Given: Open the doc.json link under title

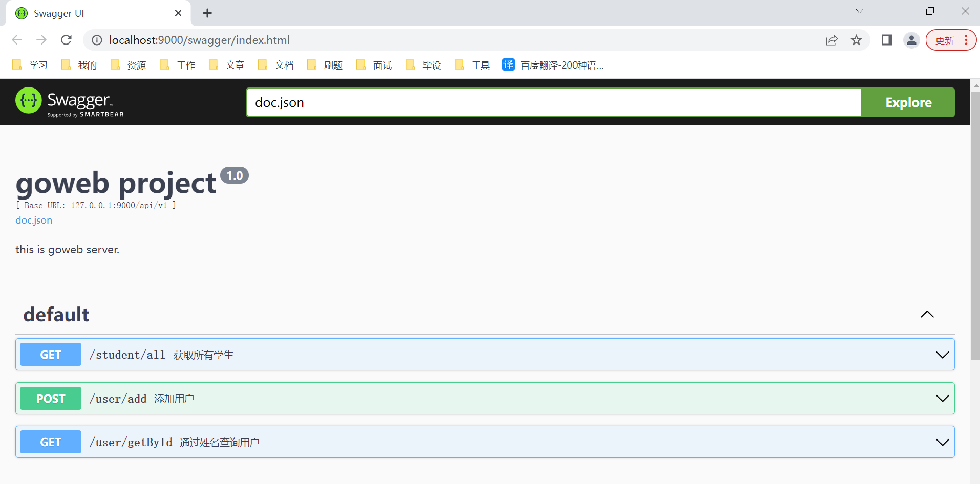Looking at the screenshot, I should coord(34,220).
